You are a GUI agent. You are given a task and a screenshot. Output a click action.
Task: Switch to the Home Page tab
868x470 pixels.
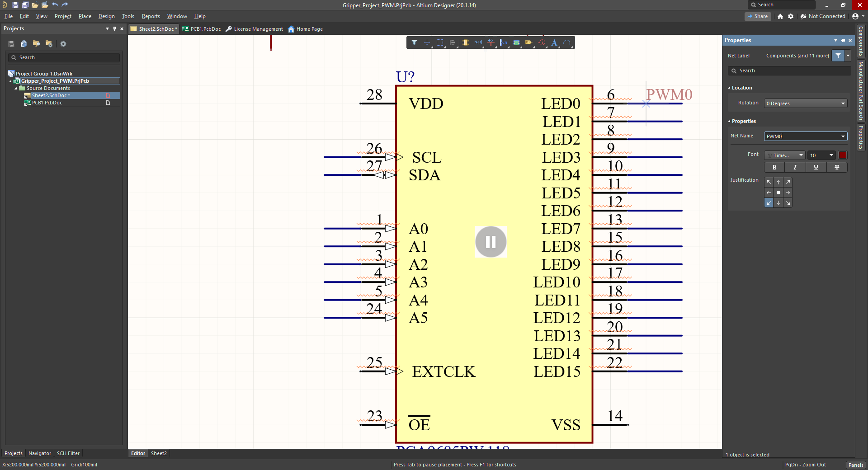tap(306, 29)
